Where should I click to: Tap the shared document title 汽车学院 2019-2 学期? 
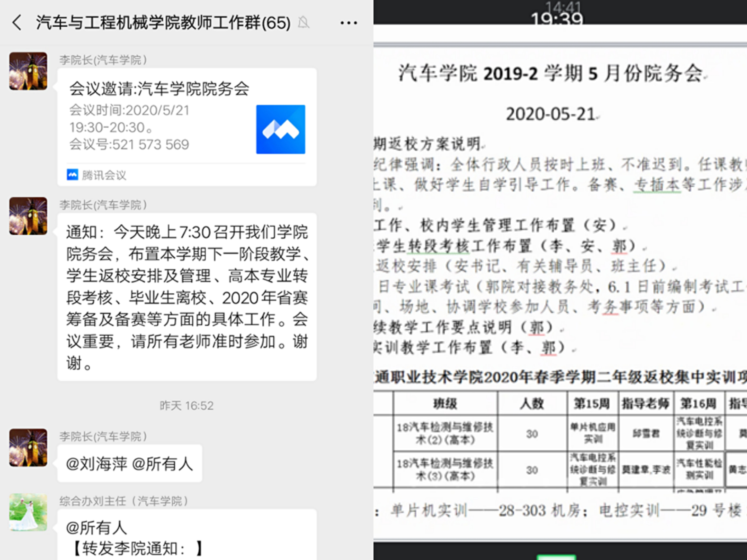coord(551,73)
